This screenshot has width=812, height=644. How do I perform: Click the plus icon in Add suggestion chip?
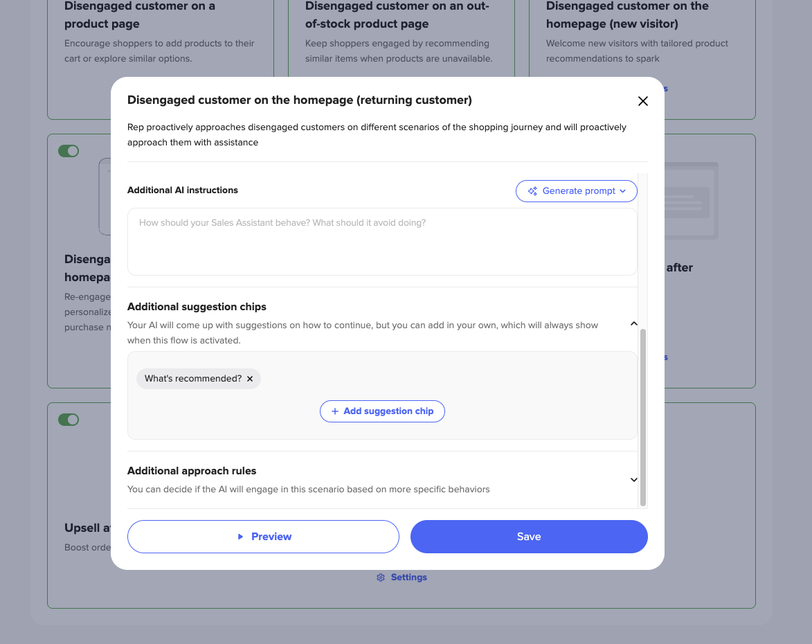click(335, 411)
